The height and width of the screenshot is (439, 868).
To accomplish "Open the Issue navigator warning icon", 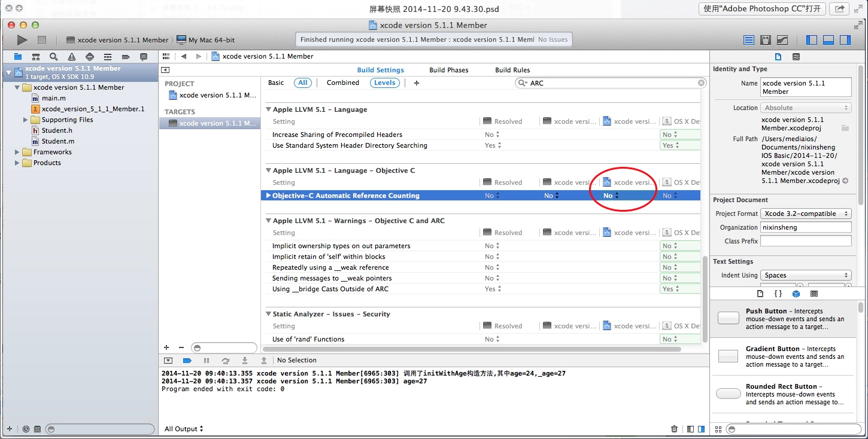I will (72, 57).
